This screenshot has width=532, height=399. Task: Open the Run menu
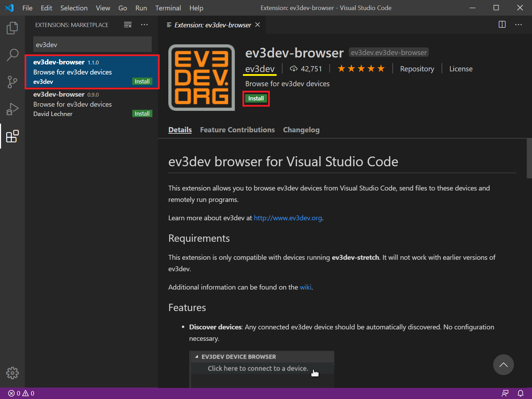click(x=141, y=8)
